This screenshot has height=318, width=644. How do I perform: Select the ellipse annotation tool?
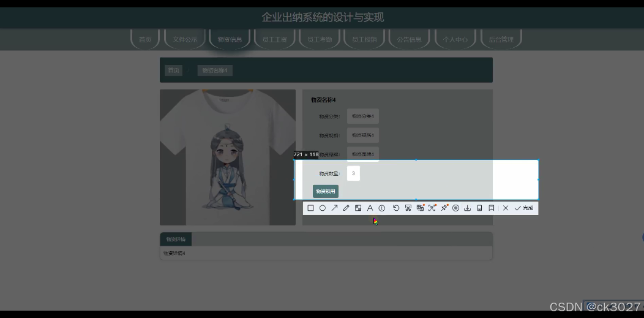323,208
